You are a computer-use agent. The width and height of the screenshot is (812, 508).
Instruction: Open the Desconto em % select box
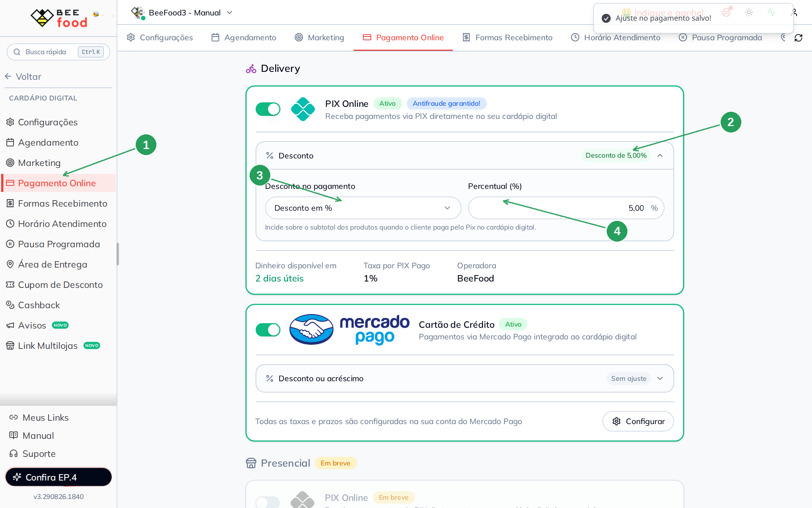tap(363, 208)
